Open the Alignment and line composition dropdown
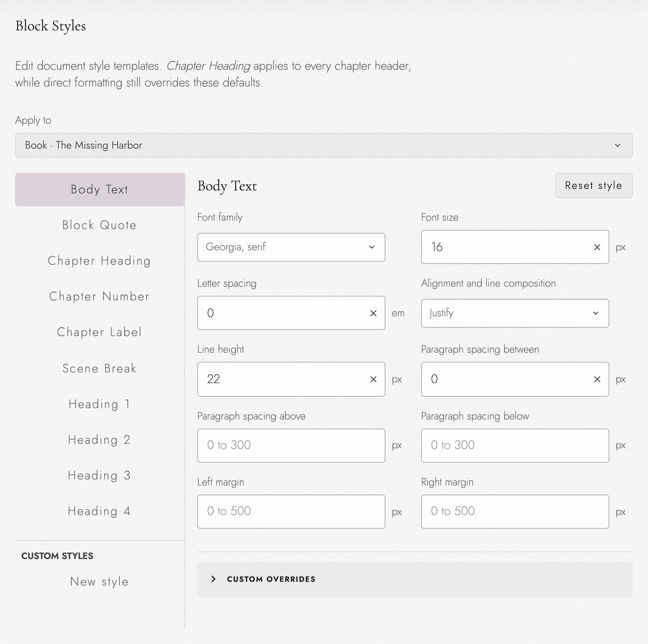Screen dimensions: 648x644 click(x=515, y=313)
